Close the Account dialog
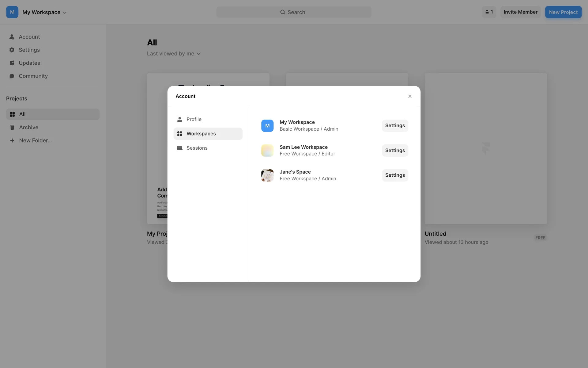 (410, 96)
